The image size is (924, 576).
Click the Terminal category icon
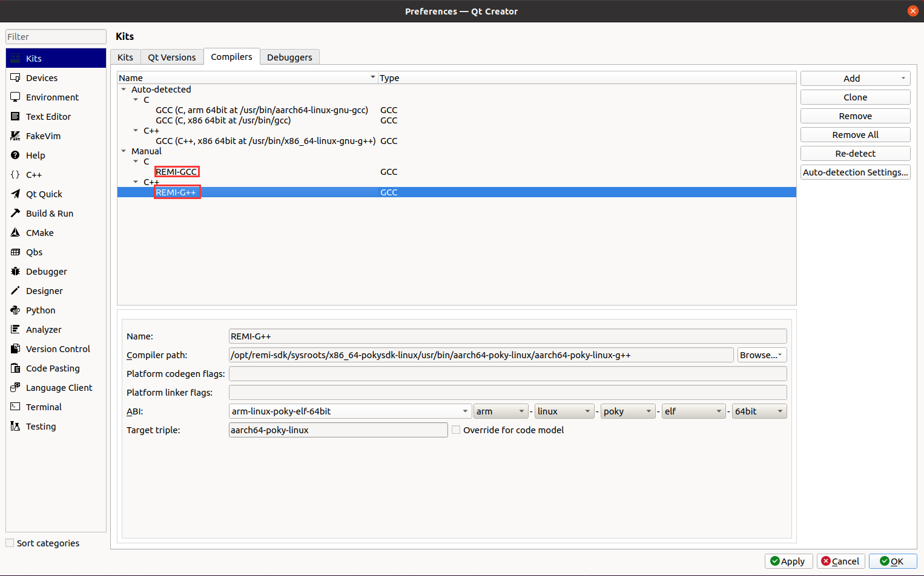coord(16,407)
